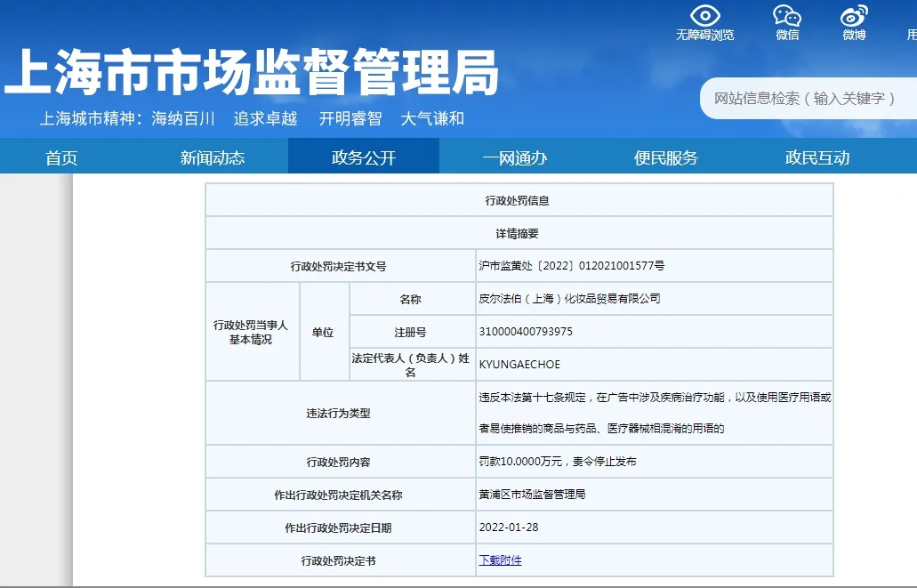Click the violation text 违反本法第十七条规定

(x=532, y=398)
